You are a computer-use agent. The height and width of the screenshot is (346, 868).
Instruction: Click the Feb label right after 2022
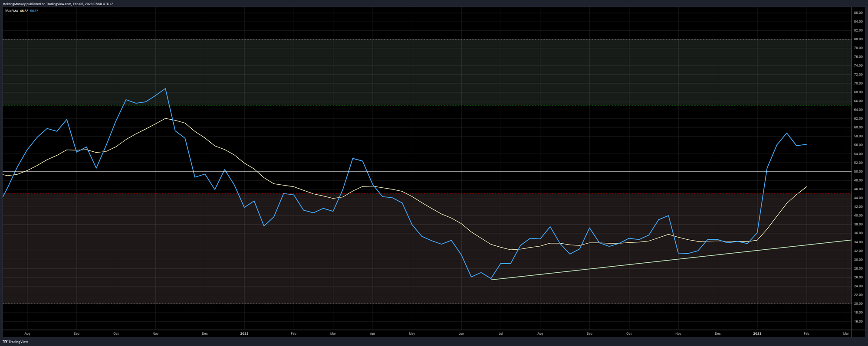point(293,334)
